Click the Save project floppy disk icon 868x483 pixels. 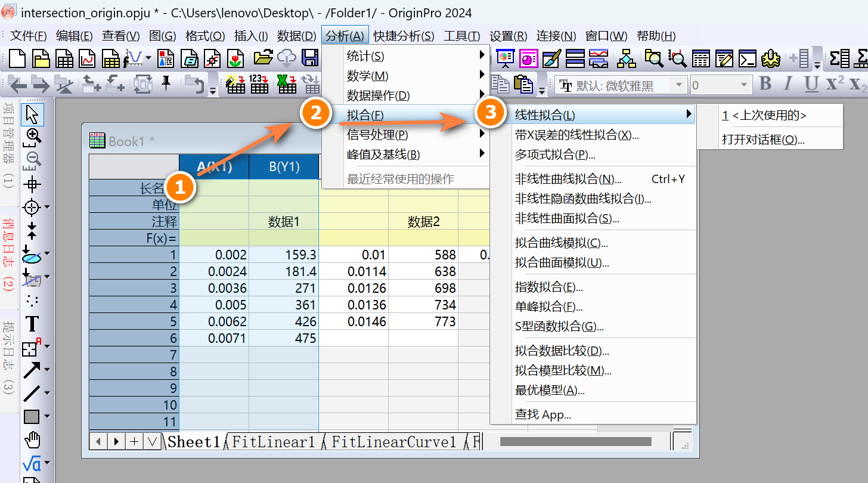[x=310, y=58]
